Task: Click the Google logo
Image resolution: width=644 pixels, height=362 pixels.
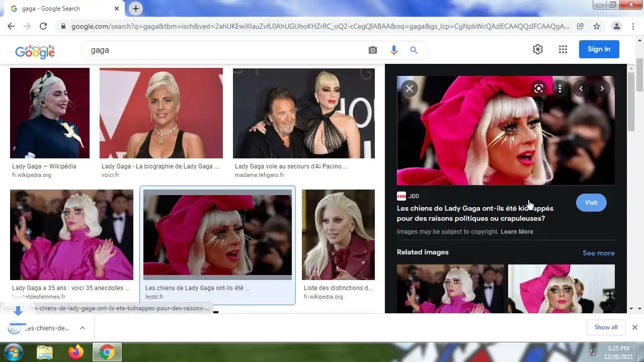Action: pyautogui.click(x=35, y=50)
